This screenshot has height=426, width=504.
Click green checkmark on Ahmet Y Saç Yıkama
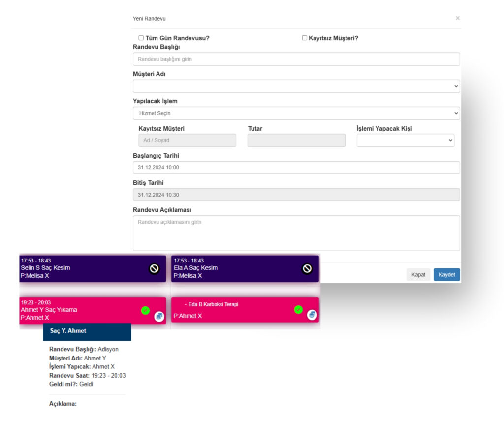tap(145, 310)
